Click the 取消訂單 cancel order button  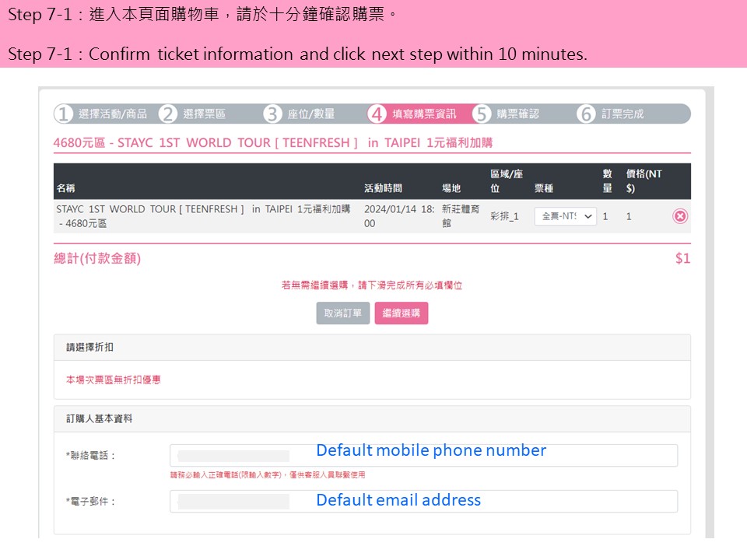pyautogui.click(x=343, y=313)
